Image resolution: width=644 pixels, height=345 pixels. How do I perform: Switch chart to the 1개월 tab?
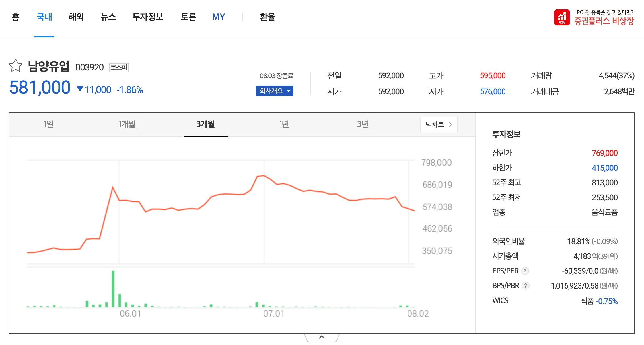pos(127,124)
